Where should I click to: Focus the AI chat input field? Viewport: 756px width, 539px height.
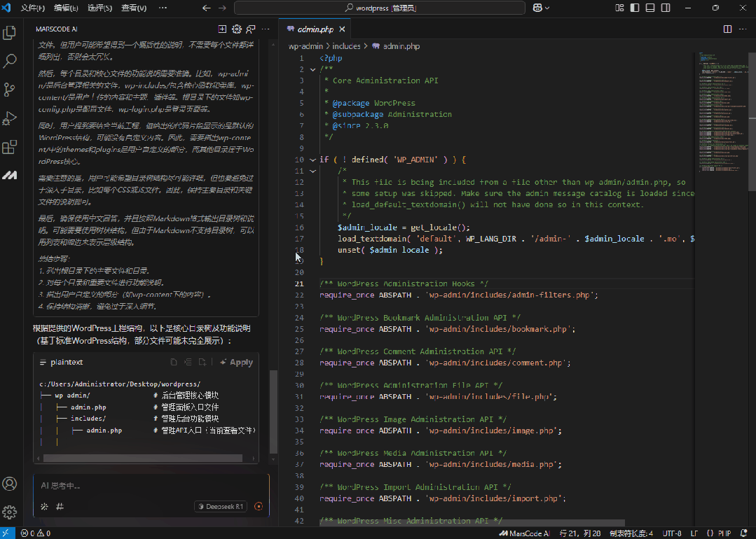point(151,486)
